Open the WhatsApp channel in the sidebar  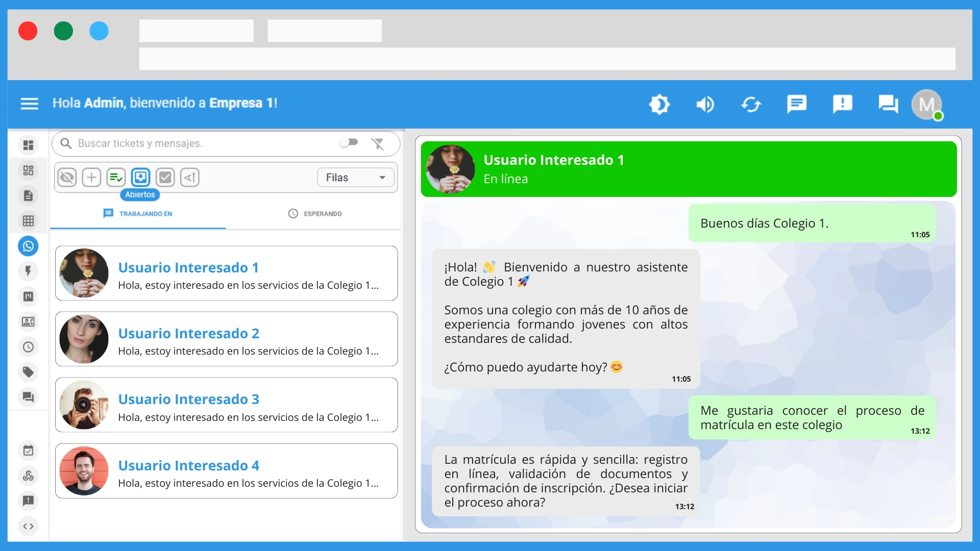[28, 246]
